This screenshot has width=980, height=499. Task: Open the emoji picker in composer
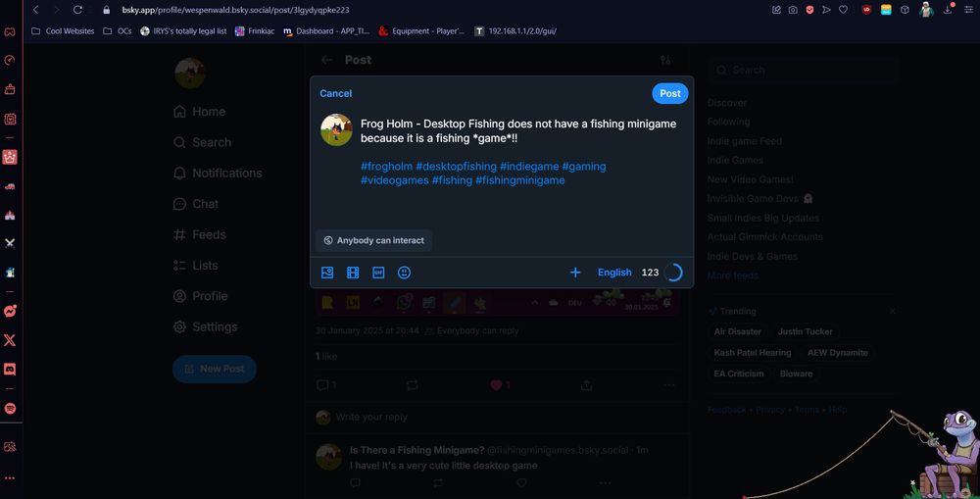(x=405, y=273)
